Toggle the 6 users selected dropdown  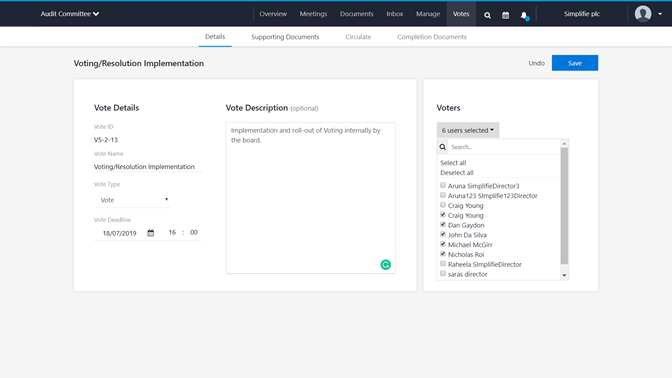coord(468,130)
